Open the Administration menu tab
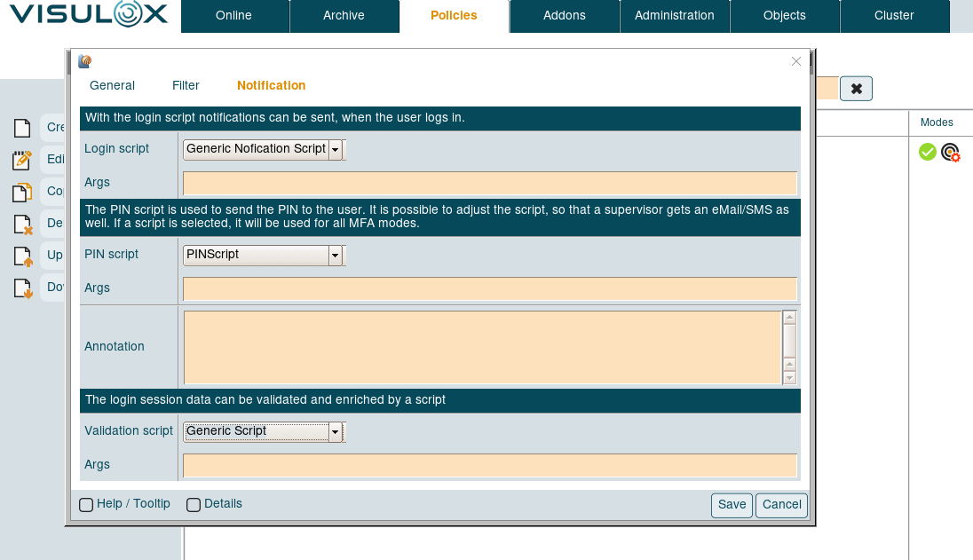This screenshot has height=560, width=973. [x=675, y=16]
